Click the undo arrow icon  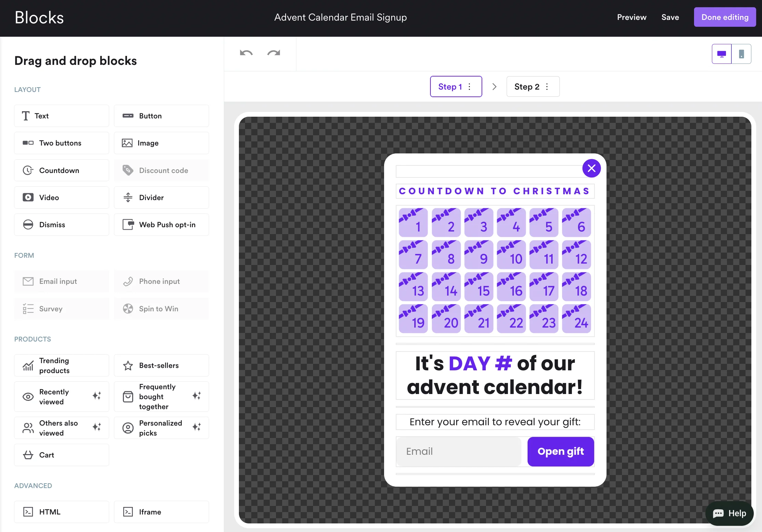pos(246,53)
